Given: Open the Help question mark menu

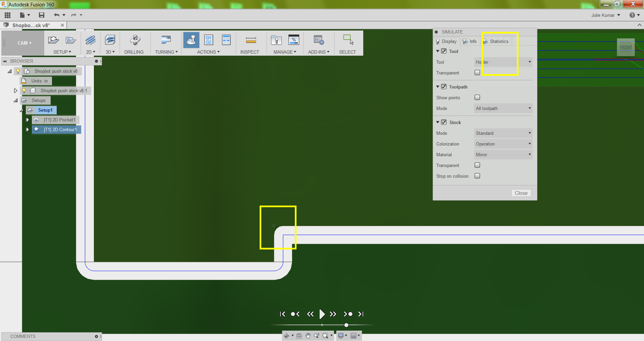Looking at the screenshot, I should pos(635,15).
